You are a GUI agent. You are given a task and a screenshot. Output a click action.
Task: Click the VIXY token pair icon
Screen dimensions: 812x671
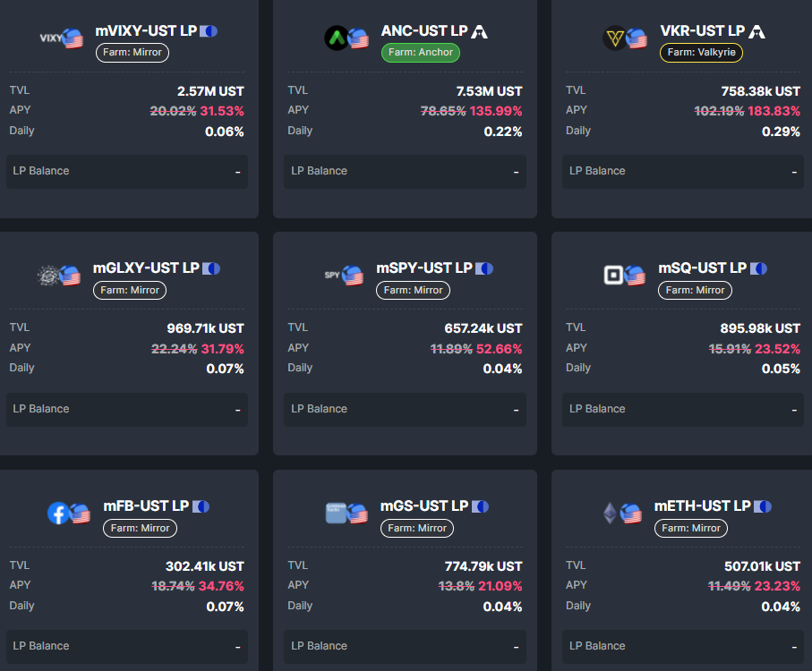[61, 38]
